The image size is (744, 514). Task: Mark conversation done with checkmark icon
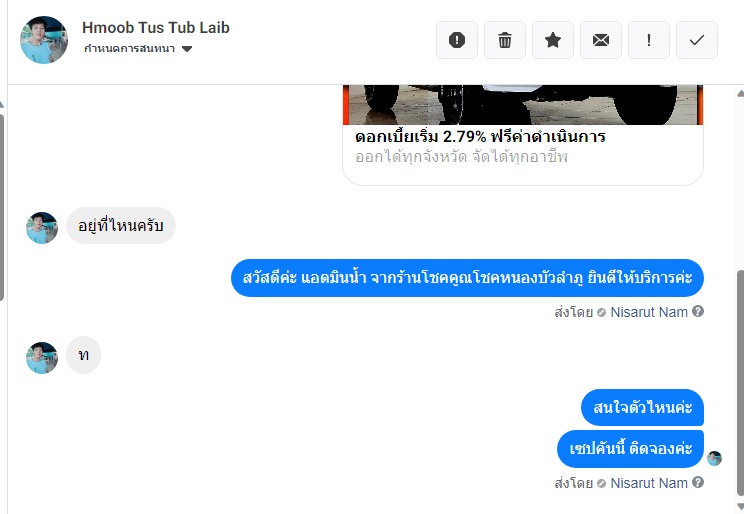pyautogui.click(x=697, y=40)
